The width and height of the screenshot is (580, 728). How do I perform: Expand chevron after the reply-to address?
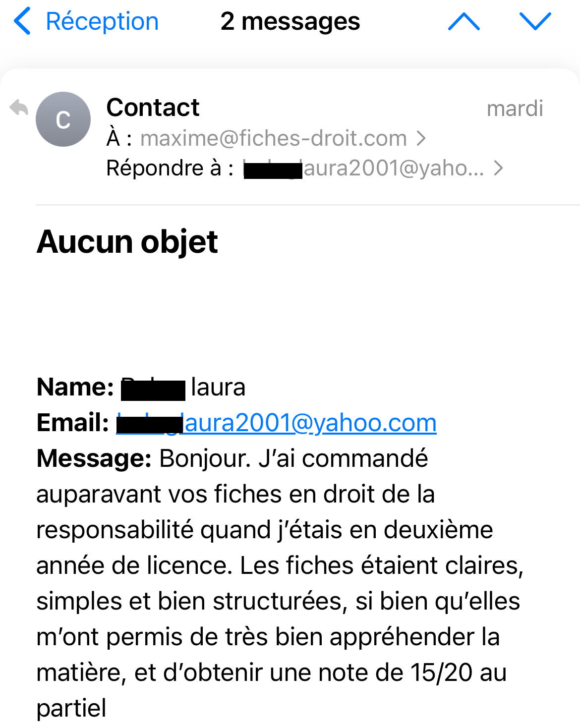coord(499,168)
